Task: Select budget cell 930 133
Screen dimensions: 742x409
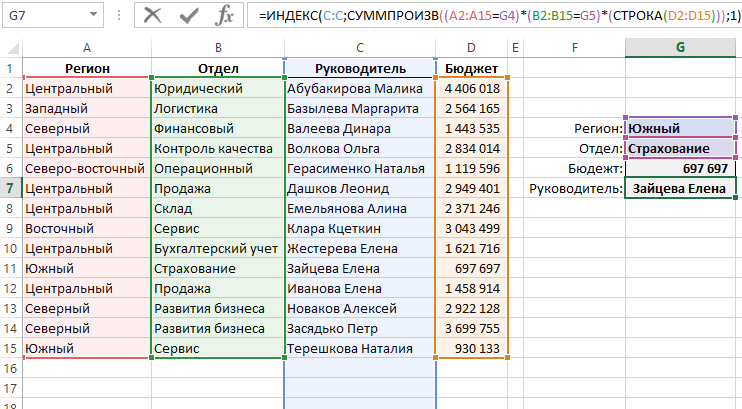Action: [471, 348]
